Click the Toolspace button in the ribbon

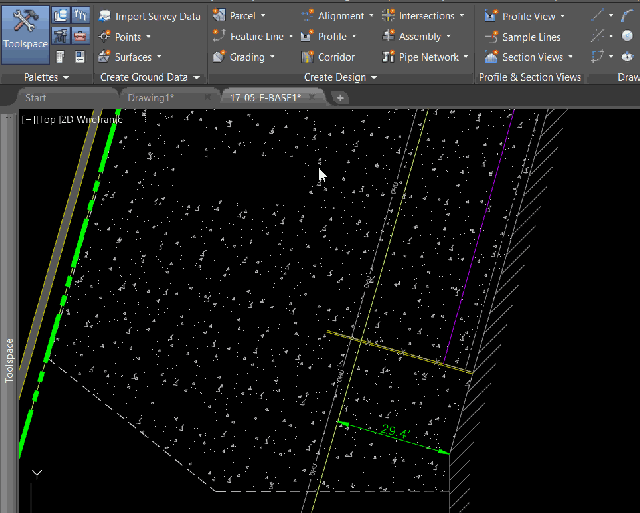(25, 32)
